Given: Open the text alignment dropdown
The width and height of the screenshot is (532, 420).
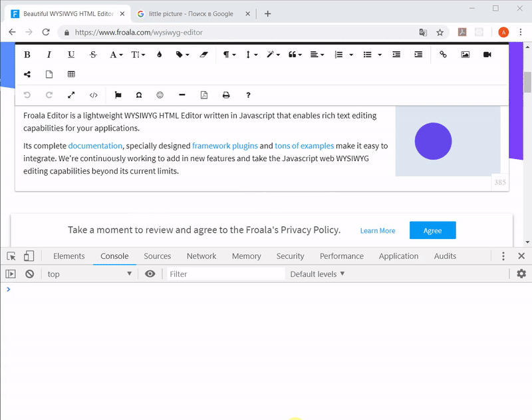Looking at the screenshot, I should click(x=317, y=54).
